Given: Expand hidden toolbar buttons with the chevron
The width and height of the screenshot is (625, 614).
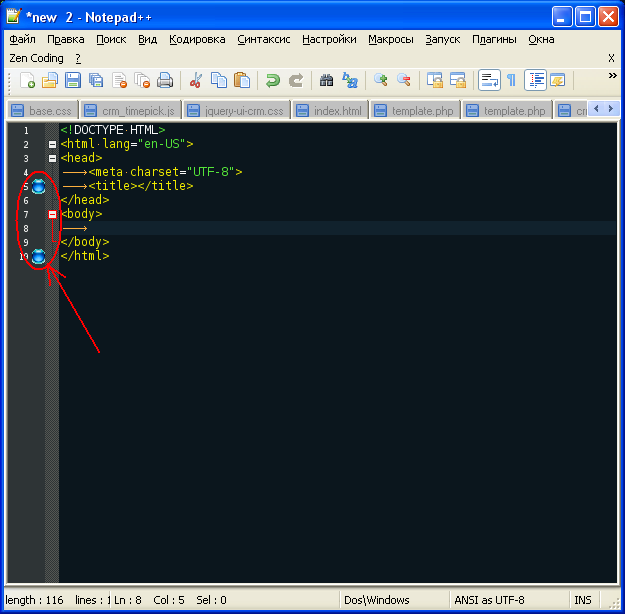Looking at the screenshot, I should (611, 75).
